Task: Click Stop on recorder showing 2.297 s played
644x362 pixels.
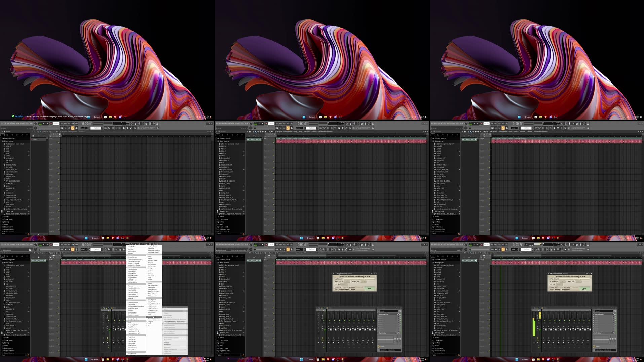Action: (584, 289)
